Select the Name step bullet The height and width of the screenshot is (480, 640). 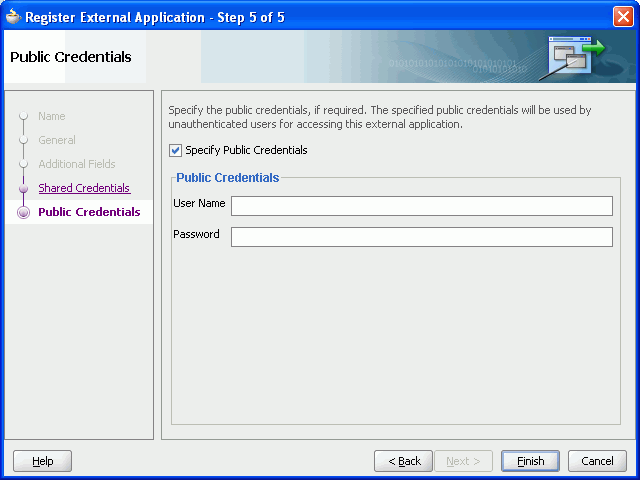[23, 116]
